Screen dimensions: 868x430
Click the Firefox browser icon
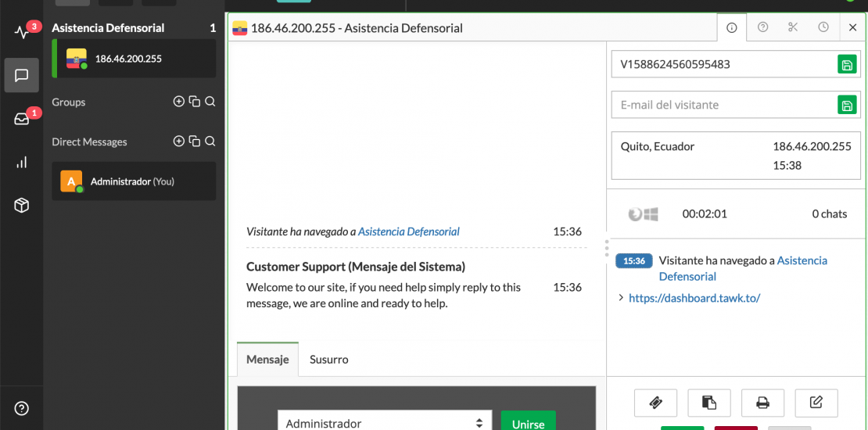click(x=635, y=214)
